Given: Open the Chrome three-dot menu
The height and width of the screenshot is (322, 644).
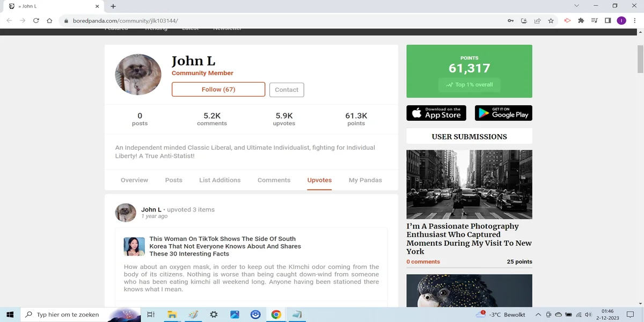Looking at the screenshot, I should click(x=634, y=20).
